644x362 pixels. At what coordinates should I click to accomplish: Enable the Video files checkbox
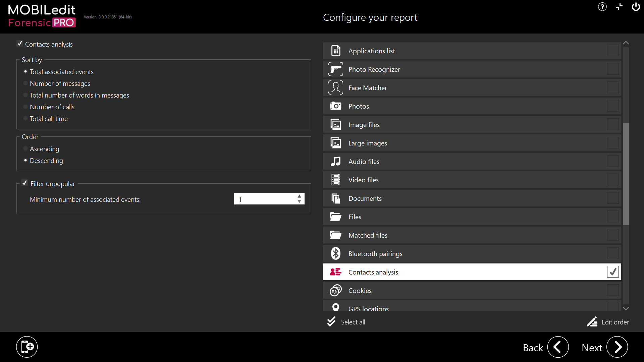(x=612, y=180)
